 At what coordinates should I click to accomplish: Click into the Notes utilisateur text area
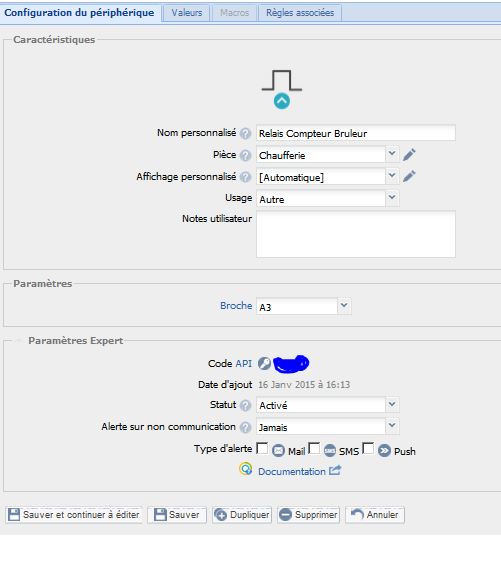(x=356, y=234)
